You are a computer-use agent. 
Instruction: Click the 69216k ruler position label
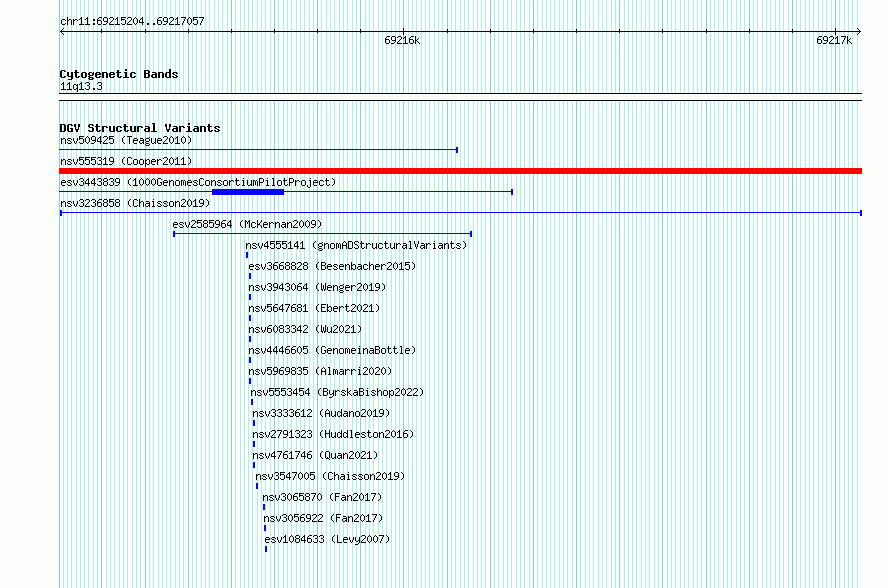(402, 40)
